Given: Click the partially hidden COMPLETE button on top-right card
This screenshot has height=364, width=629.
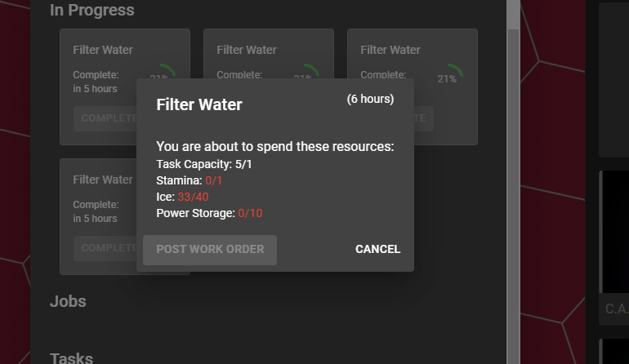Looking at the screenshot, I should click(424, 118).
